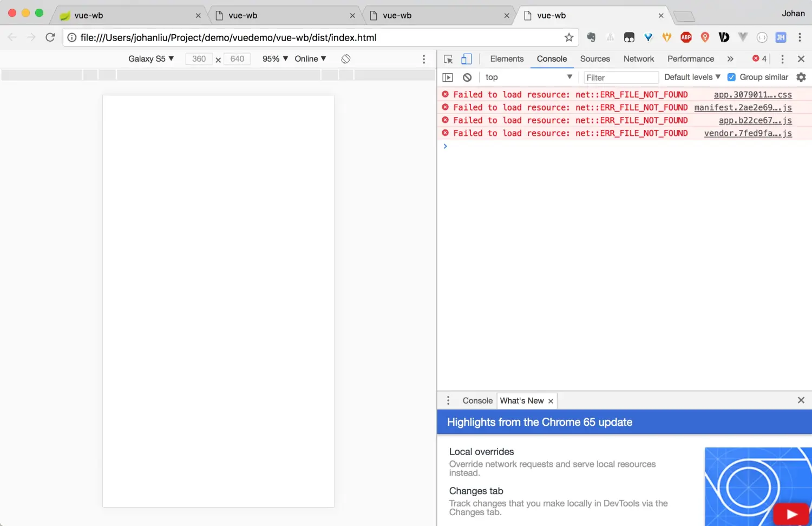Bookmark this page with the star icon

568,37
